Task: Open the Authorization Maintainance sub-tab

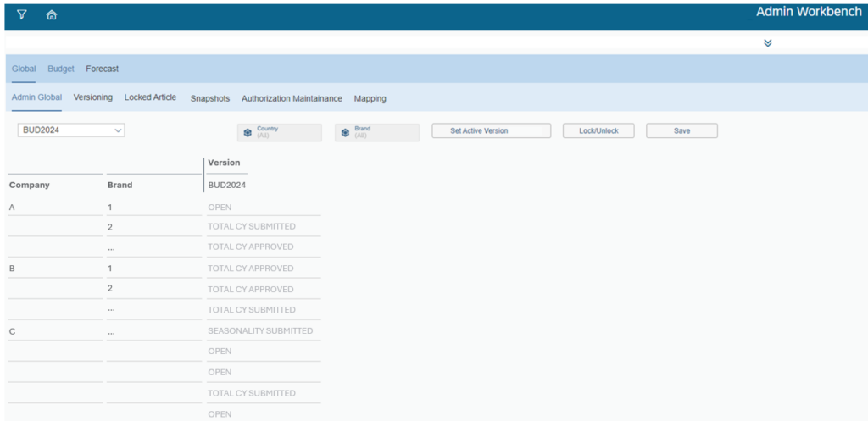Action: point(292,98)
